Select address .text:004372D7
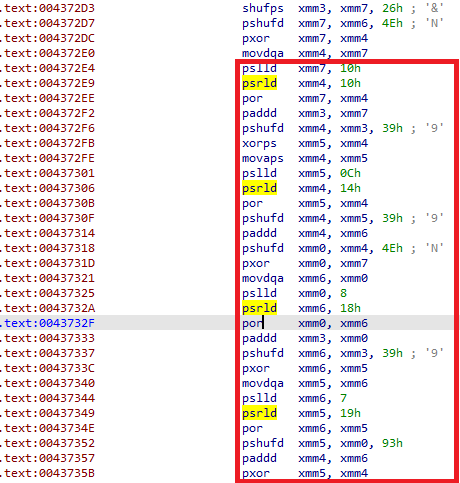Viewport: 460px width, 483px height. click(47, 23)
